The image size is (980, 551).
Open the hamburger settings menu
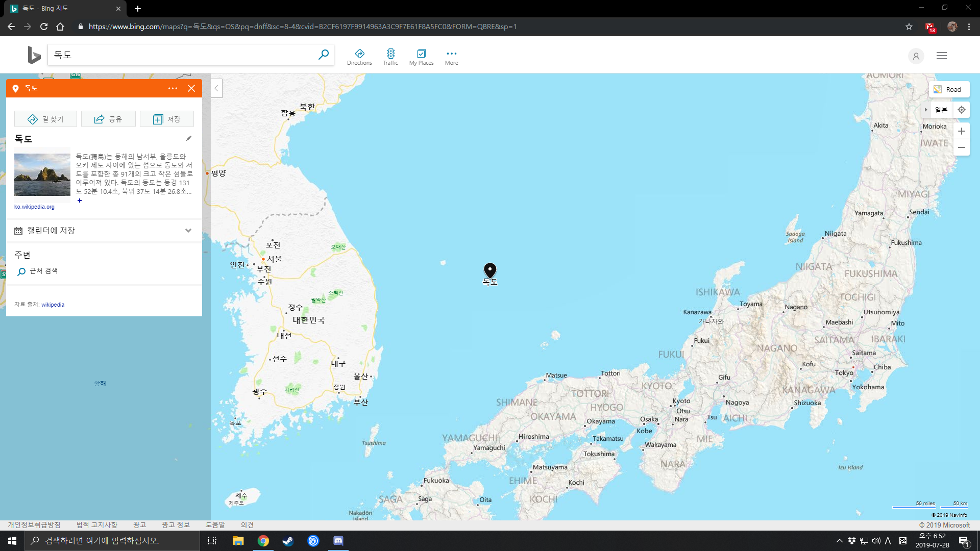coord(942,56)
